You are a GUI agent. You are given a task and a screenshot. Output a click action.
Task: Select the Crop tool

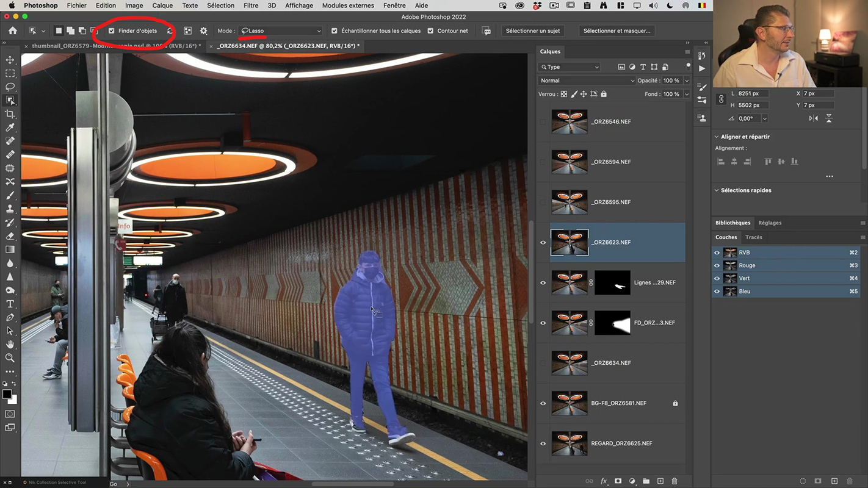point(10,114)
